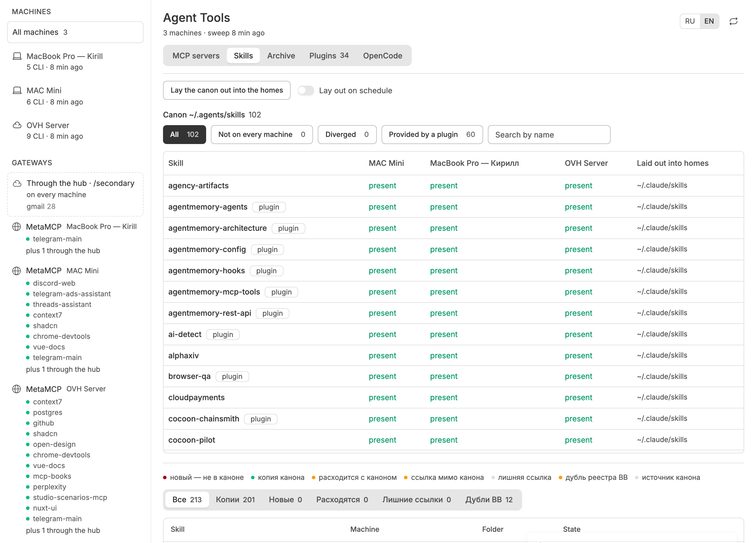
Task: Click the agentmemory-config skill name
Action: [207, 249]
